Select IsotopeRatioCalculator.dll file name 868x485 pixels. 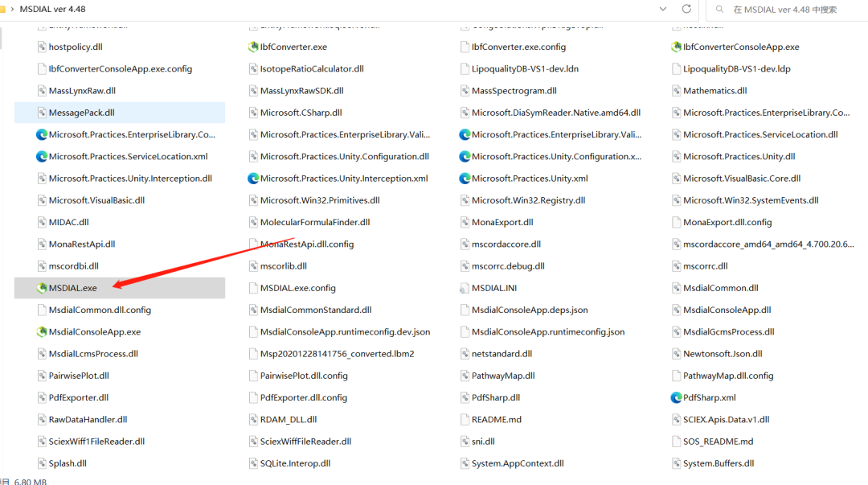312,68
